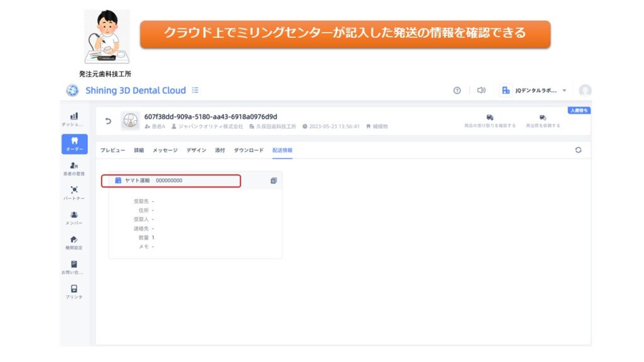Open the ダッシュボード sidebar icon
Screen dimensions: 644x362
point(74,119)
